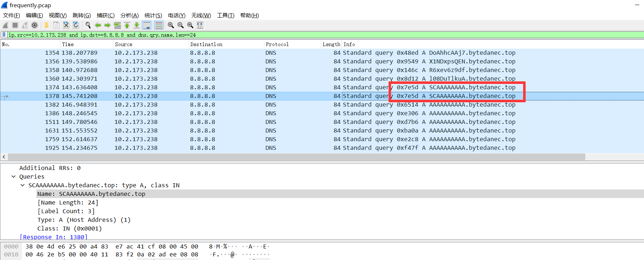644x260 pixels.
Task: Sort packets by Info column header
Action: (x=493, y=44)
